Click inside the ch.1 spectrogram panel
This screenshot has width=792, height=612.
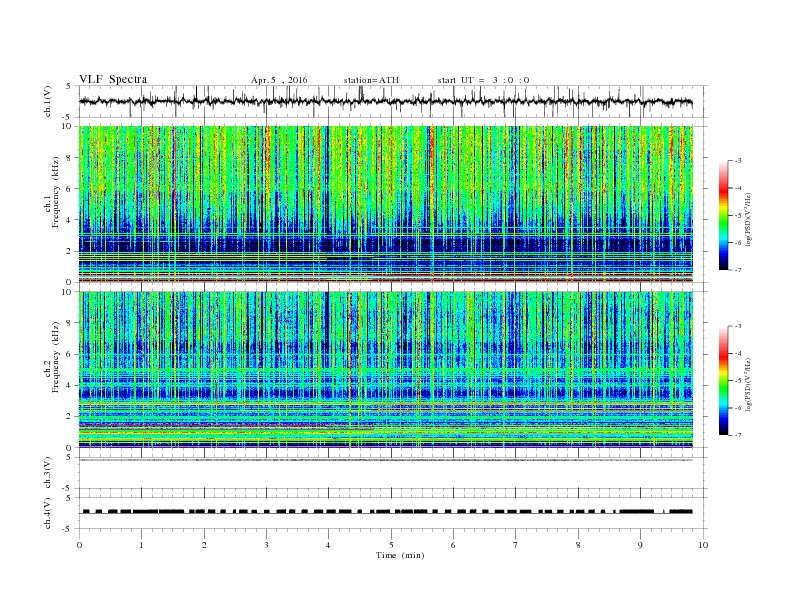[385, 204]
